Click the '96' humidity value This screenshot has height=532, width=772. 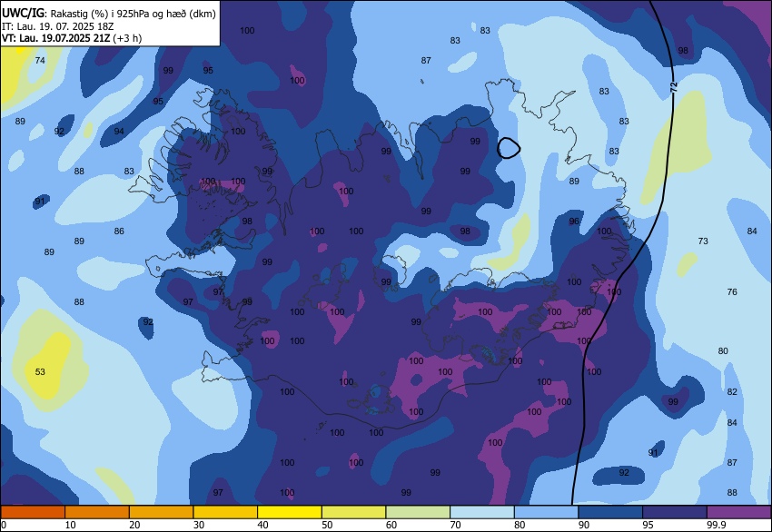(574, 221)
